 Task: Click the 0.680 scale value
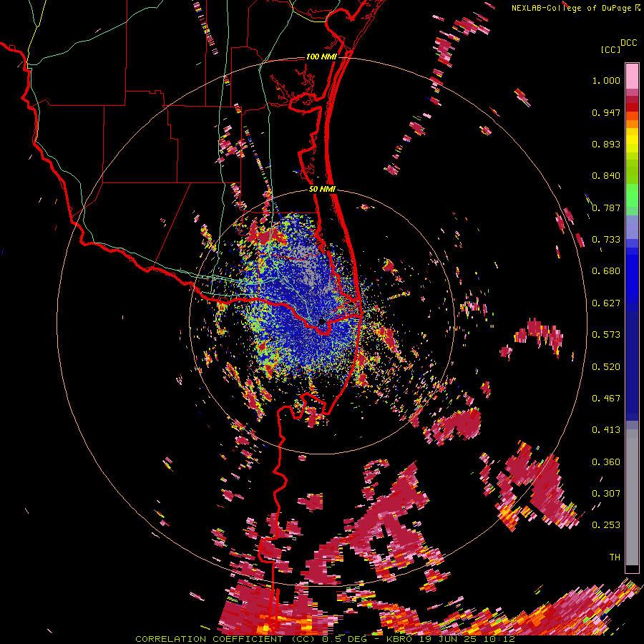(606, 271)
